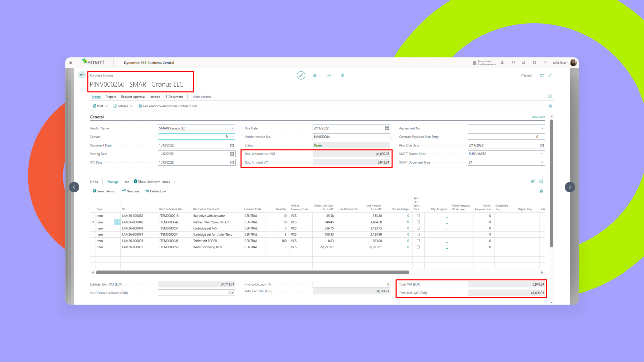Tick checkbox in triple filters cartridge row
The height and width of the screenshot is (362, 644).
point(418,234)
